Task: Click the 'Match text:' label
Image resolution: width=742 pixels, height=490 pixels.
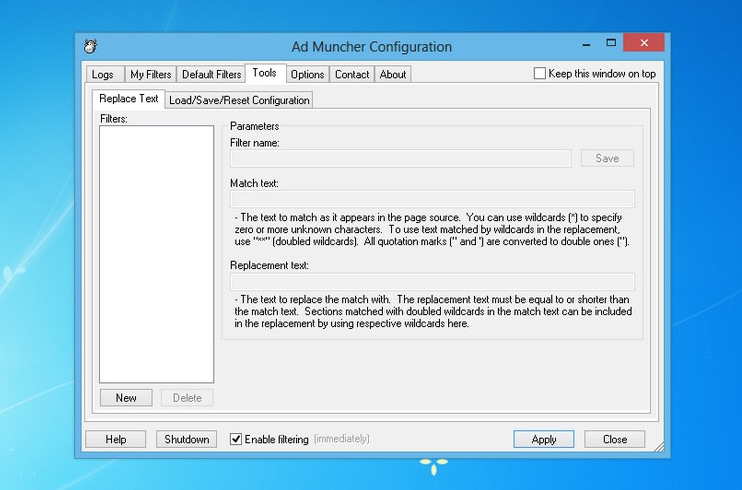Action: click(x=254, y=183)
